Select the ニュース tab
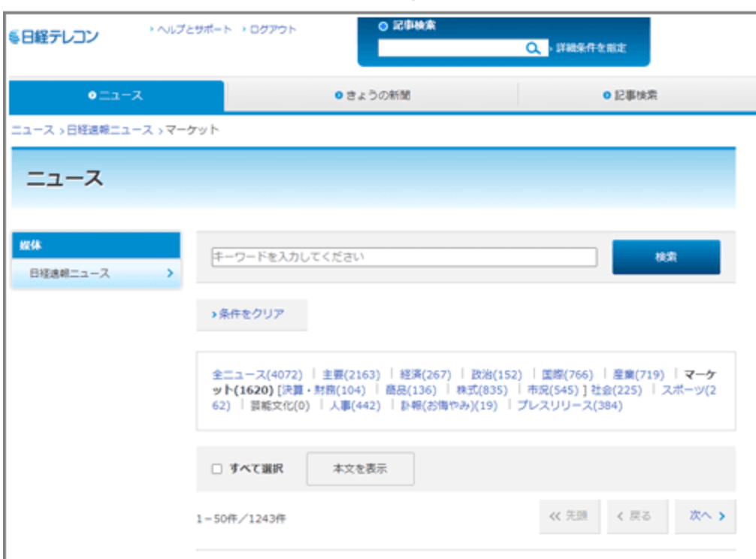The image size is (756, 559). (116, 95)
